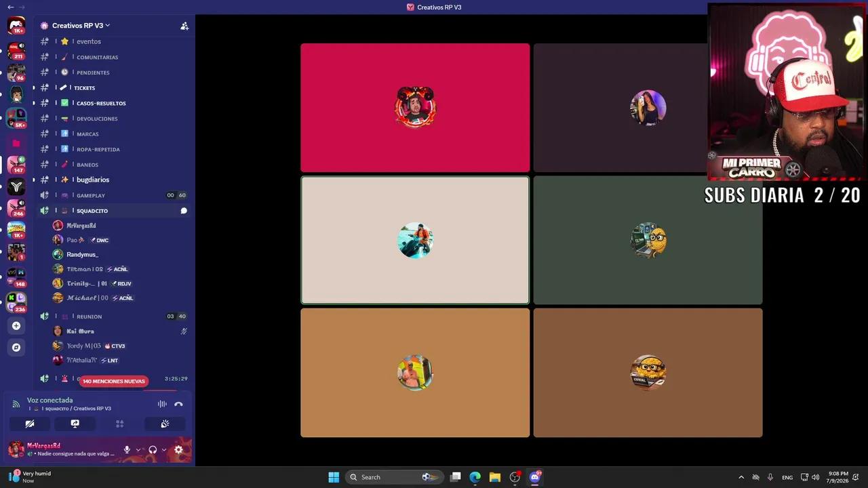The image size is (868, 488).
Task: Share your screen from voice panel
Action: [x=75, y=424]
